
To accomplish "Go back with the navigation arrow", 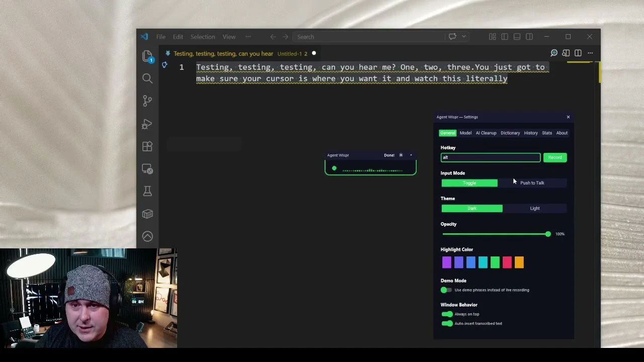I will (x=273, y=37).
